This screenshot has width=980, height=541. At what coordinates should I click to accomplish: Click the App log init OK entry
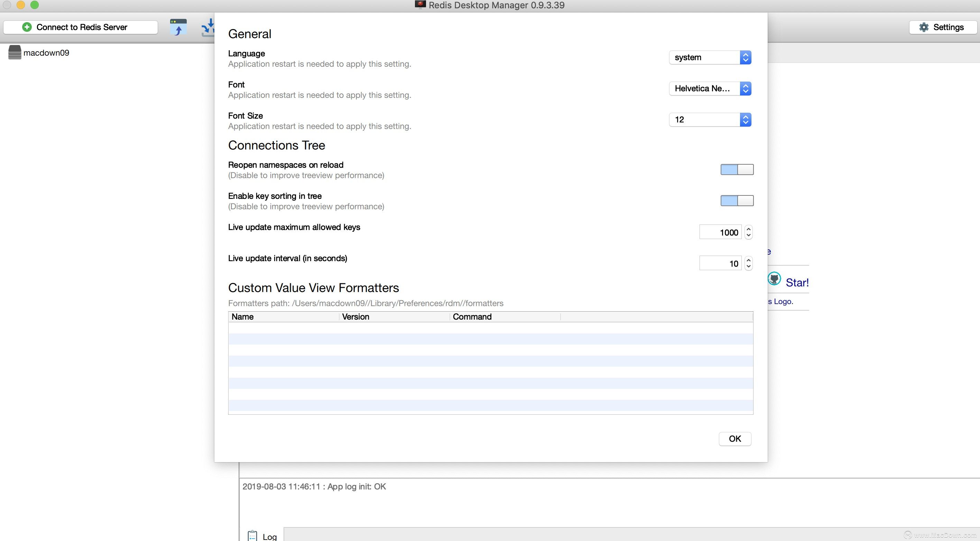click(314, 486)
